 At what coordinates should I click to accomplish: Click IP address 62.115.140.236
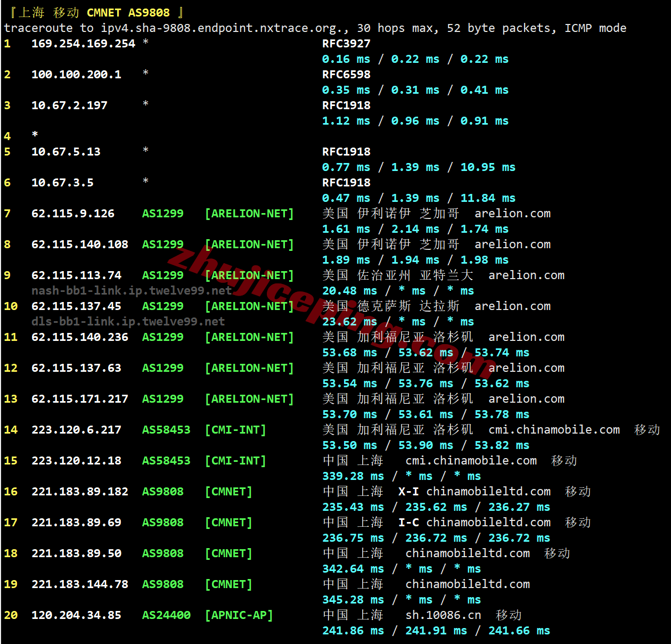(80, 337)
